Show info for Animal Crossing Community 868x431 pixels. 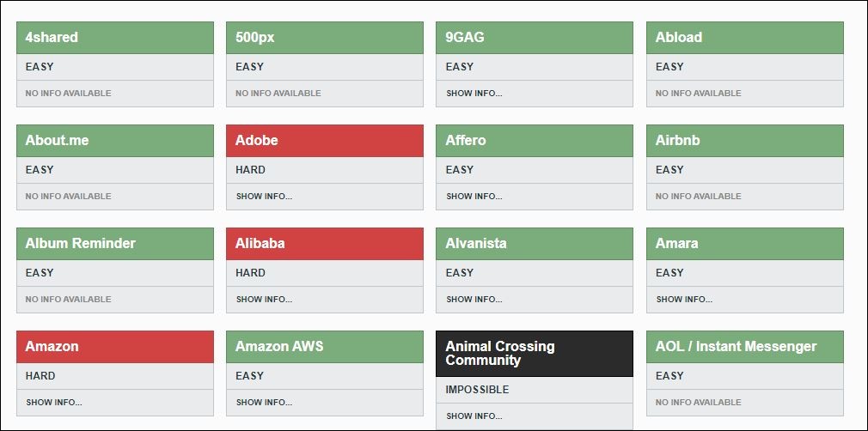474,416
